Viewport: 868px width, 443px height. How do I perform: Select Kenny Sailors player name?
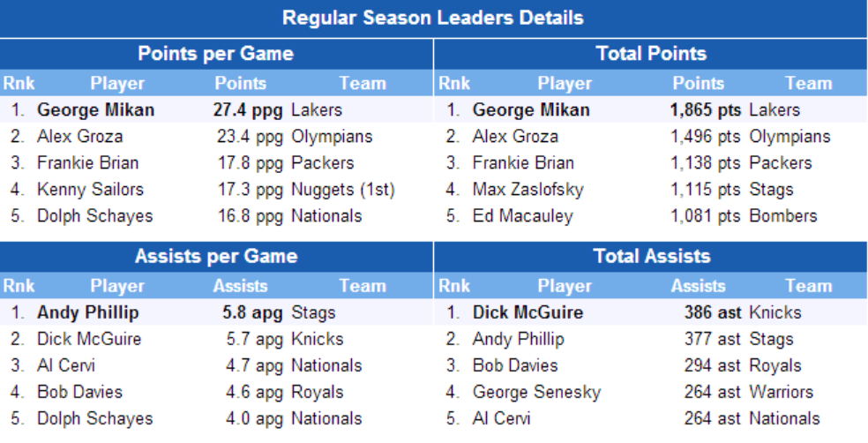coord(90,190)
